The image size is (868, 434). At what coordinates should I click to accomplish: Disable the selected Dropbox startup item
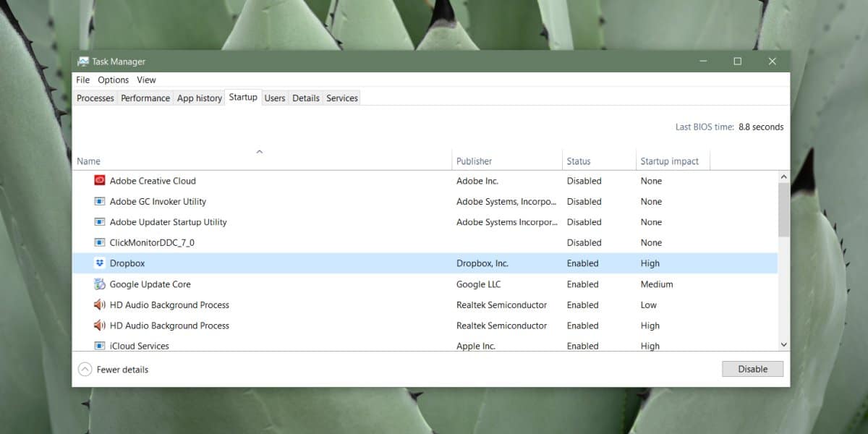pos(752,369)
